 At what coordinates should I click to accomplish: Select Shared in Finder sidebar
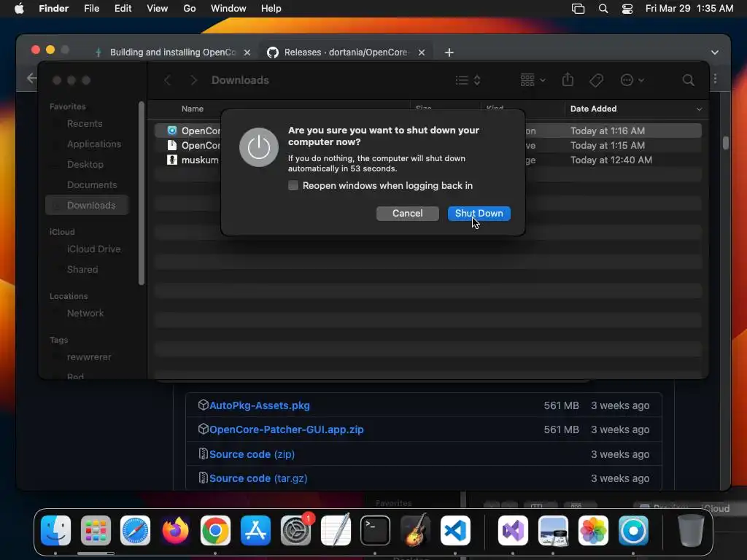click(x=82, y=270)
